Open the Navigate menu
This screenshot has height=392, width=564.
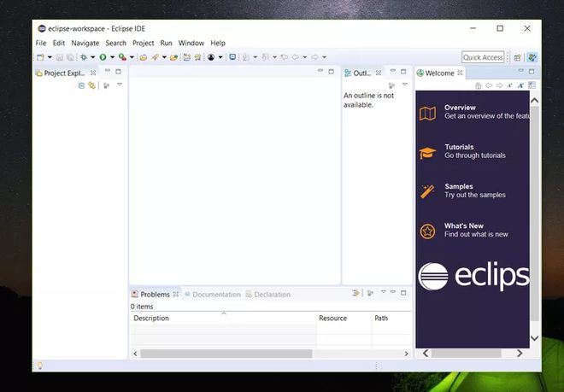tap(85, 43)
